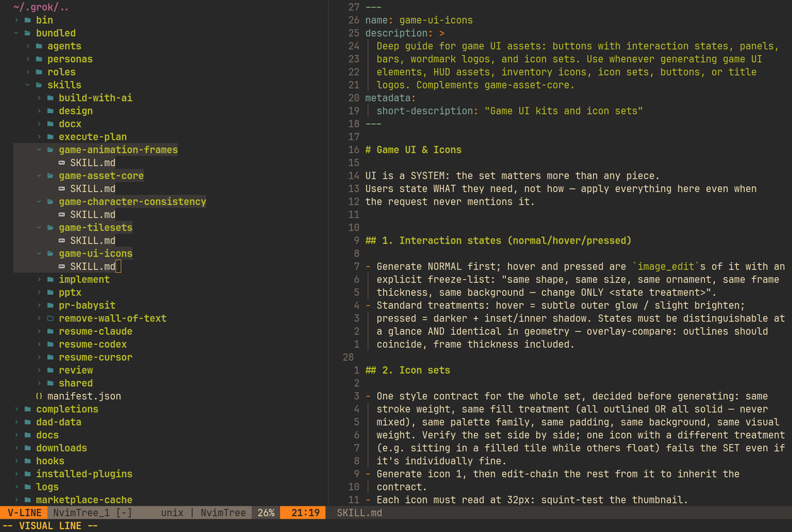Click the 21:19 cursor position indicator
This screenshot has width=792, height=532.
[x=305, y=513]
